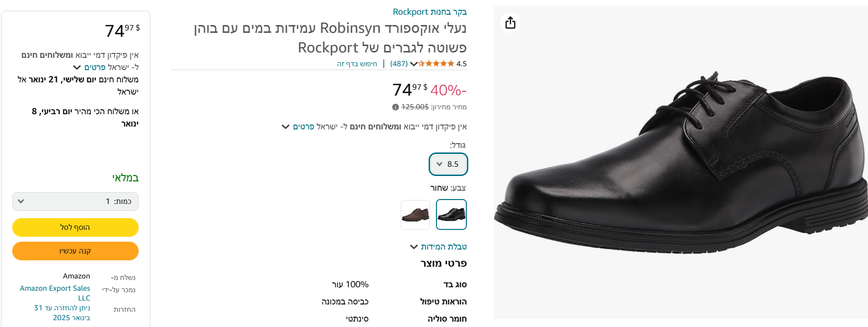Visit the Rockport store link
Image resolution: width=868 pixels, height=327 pixels.
pos(430,12)
